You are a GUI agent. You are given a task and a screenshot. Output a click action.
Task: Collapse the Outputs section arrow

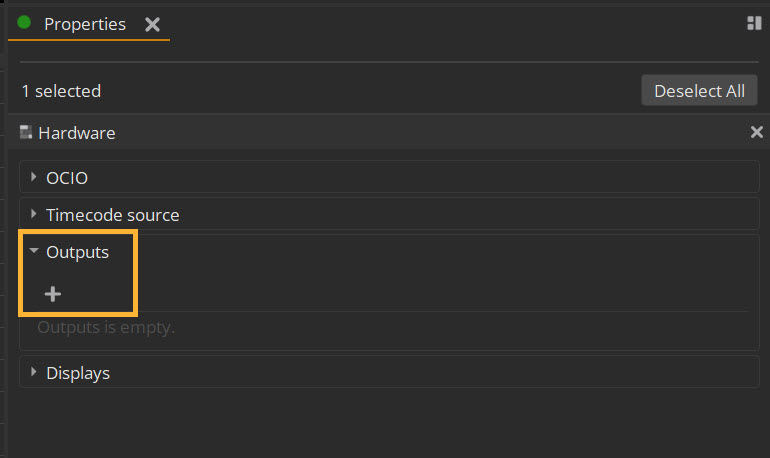pos(33,251)
